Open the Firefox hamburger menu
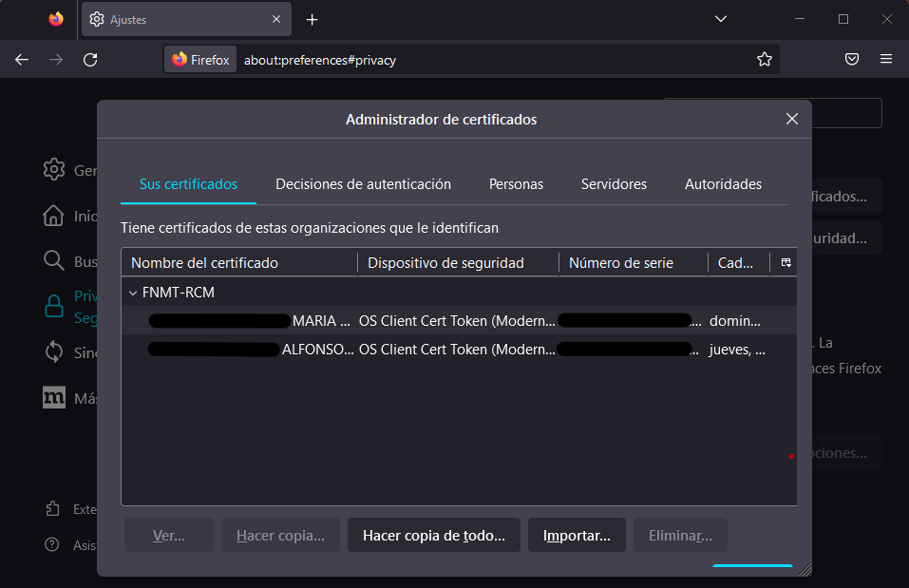Viewport: 909px width, 588px height. 886,60
